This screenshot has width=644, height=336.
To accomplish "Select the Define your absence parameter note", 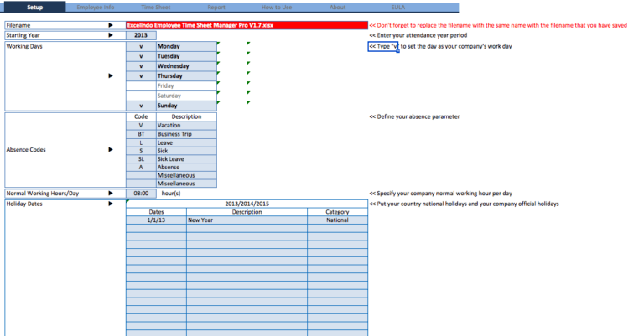I will pos(414,116).
